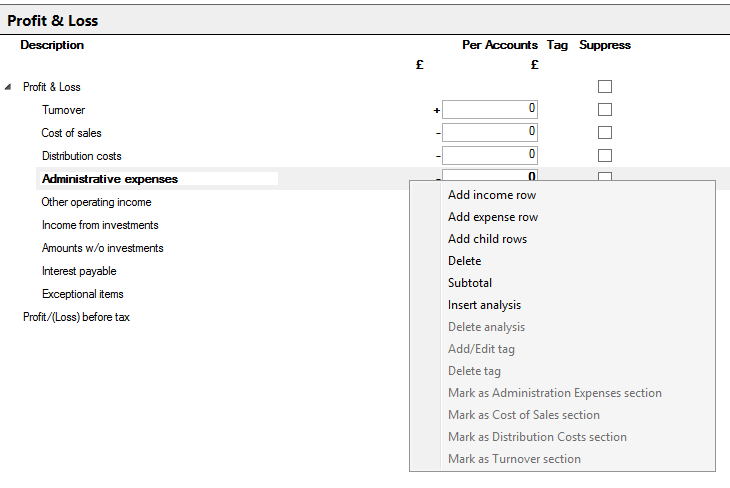Choose Add expense row from context menu

(493, 217)
